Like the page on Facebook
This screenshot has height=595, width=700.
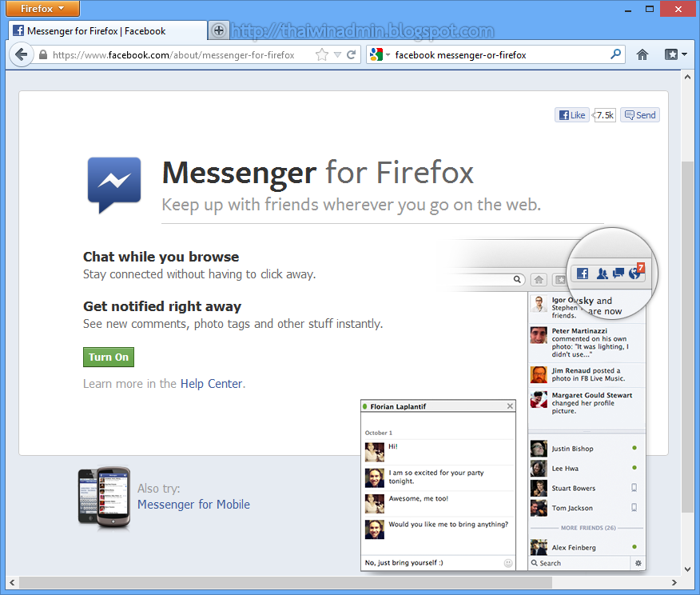[572, 115]
